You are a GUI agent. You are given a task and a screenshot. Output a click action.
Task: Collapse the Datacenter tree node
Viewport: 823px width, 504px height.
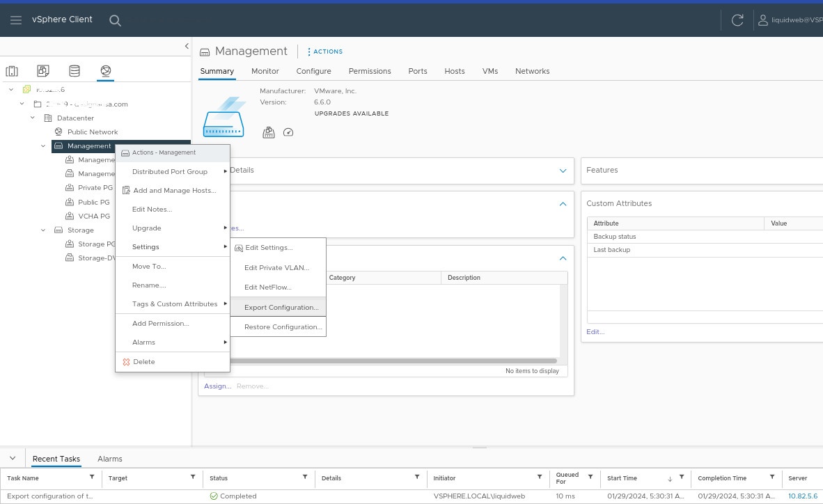pos(33,118)
